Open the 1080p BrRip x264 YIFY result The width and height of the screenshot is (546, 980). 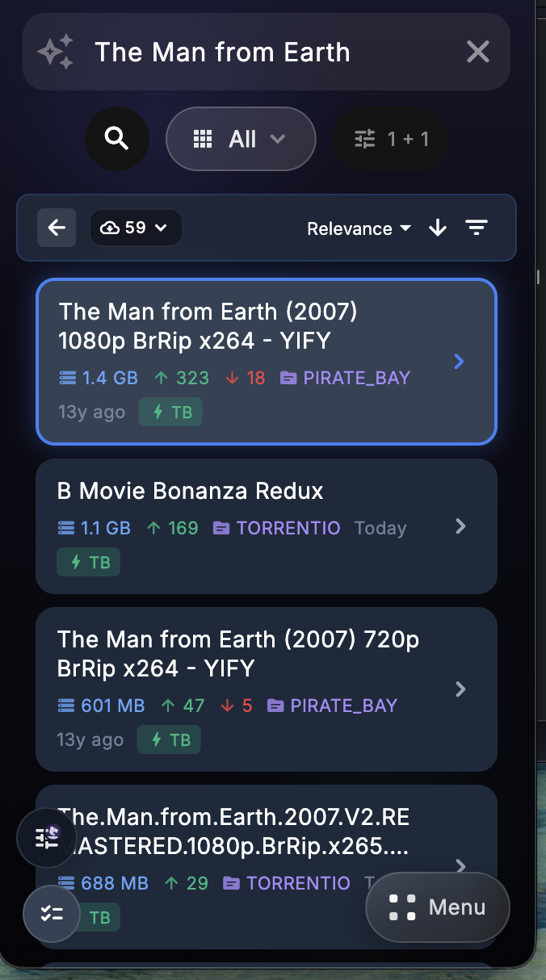click(x=267, y=362)
